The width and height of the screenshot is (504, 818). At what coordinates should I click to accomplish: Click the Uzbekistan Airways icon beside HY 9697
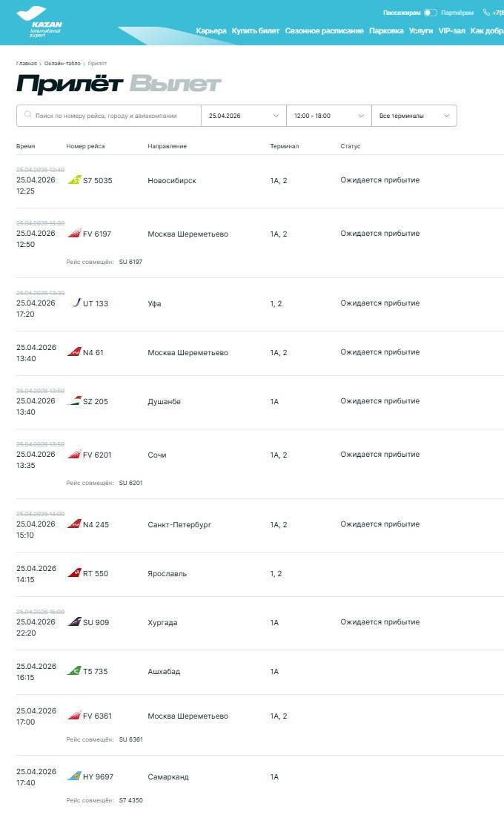tap(74, 776)
